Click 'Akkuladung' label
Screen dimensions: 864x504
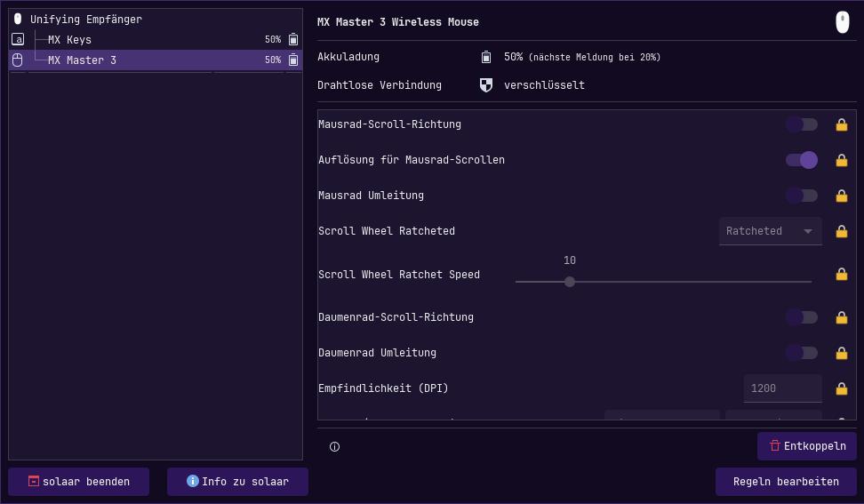pyautogui.click(x=348, y=57)
